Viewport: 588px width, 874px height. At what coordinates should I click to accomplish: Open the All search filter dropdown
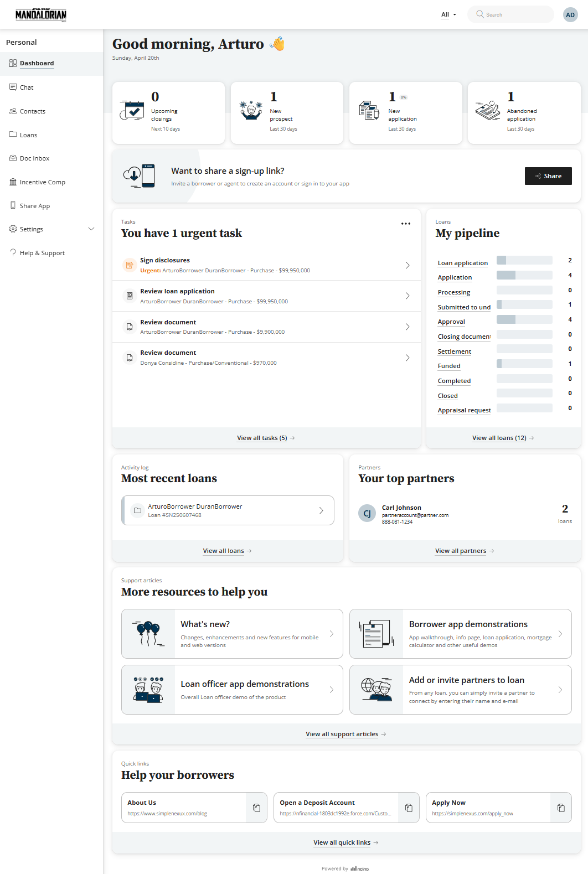[448, 15]
